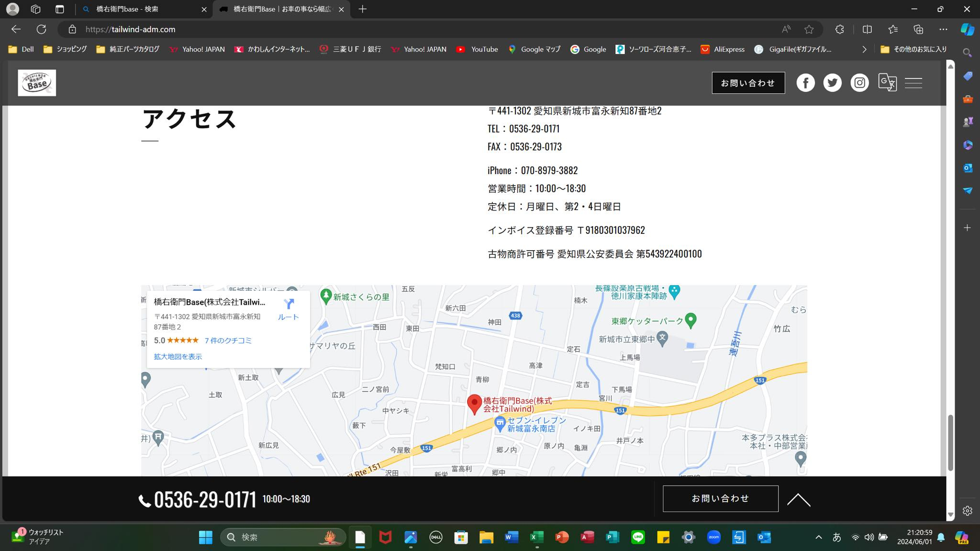Open the Copilot icon in browser toolbar
The image size is (980, 551).
pyautogui.click(x=967, y=29)
